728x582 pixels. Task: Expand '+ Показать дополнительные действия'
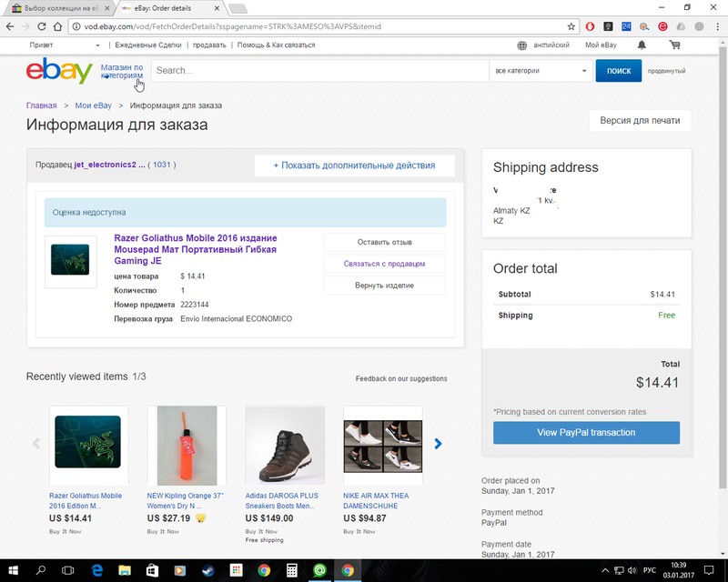(x=354, y=166)
